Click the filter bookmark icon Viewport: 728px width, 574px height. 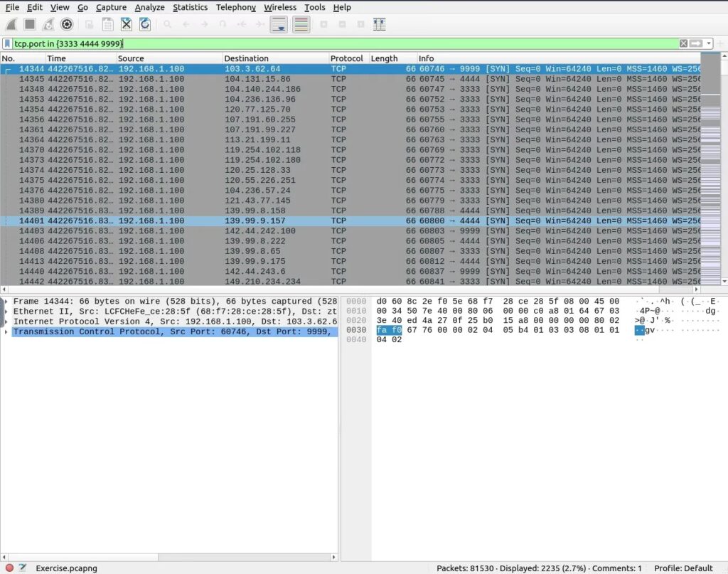[7, 44]
